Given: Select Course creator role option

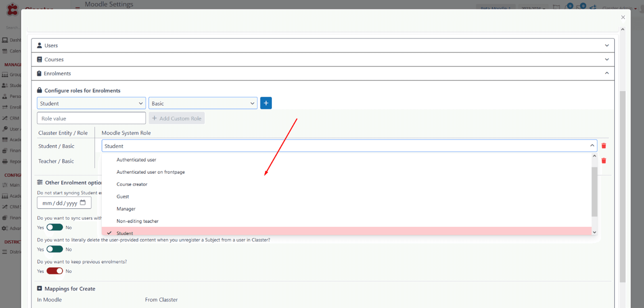Looking at the screenshot, I should [347, 184].
